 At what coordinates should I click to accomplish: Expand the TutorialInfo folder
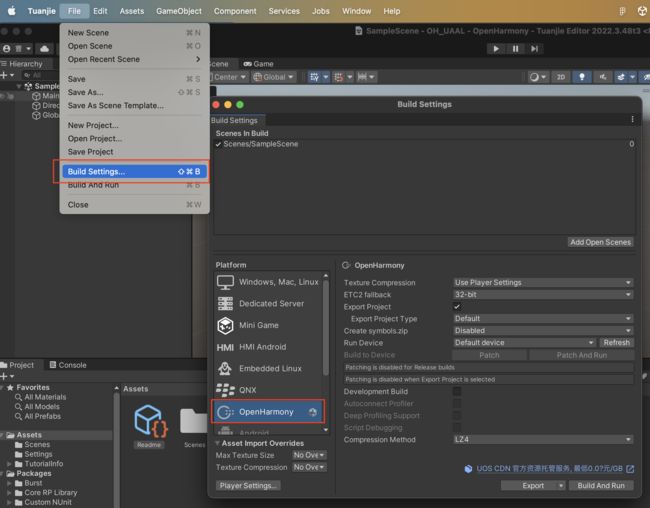(x=9, y=464)
